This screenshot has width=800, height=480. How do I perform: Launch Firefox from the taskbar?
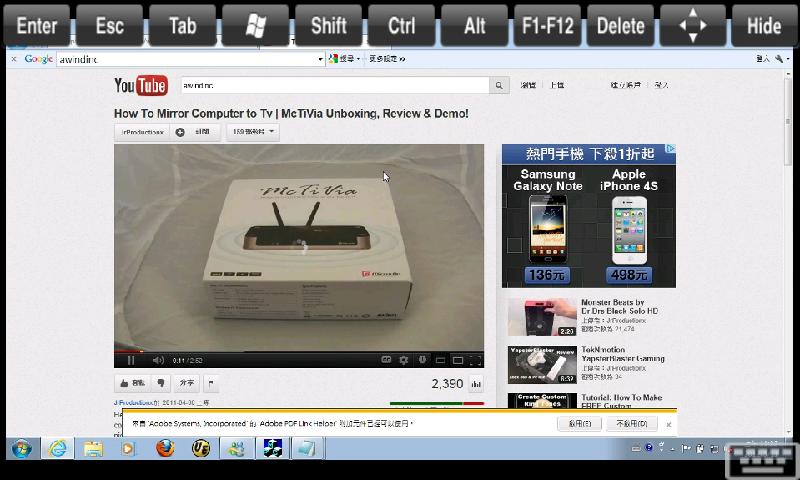165,449
